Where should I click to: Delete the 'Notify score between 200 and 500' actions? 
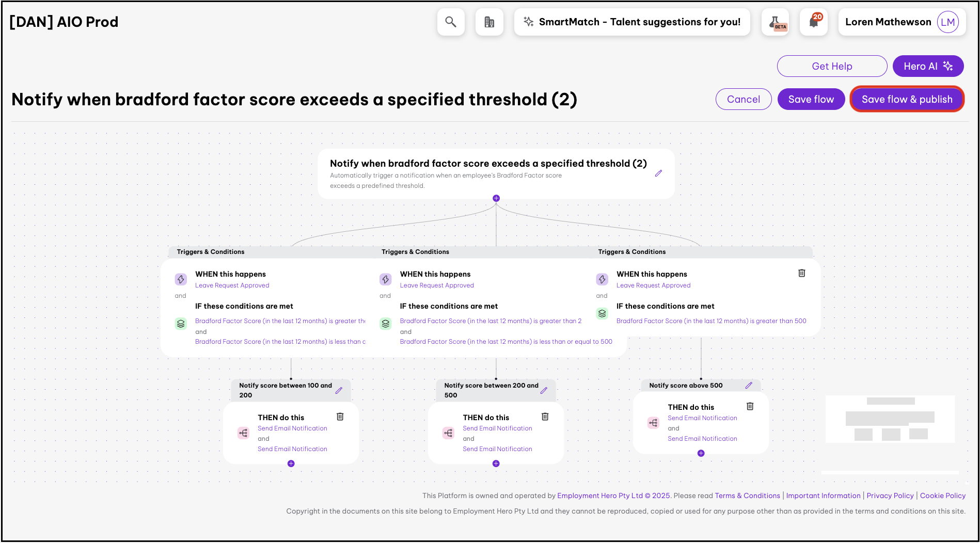[545, 417]
